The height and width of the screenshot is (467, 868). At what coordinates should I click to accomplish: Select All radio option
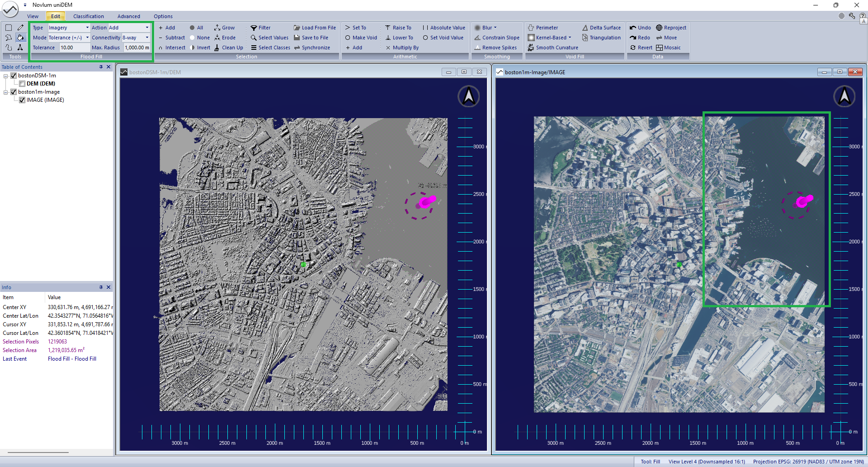tap(196, 28)
